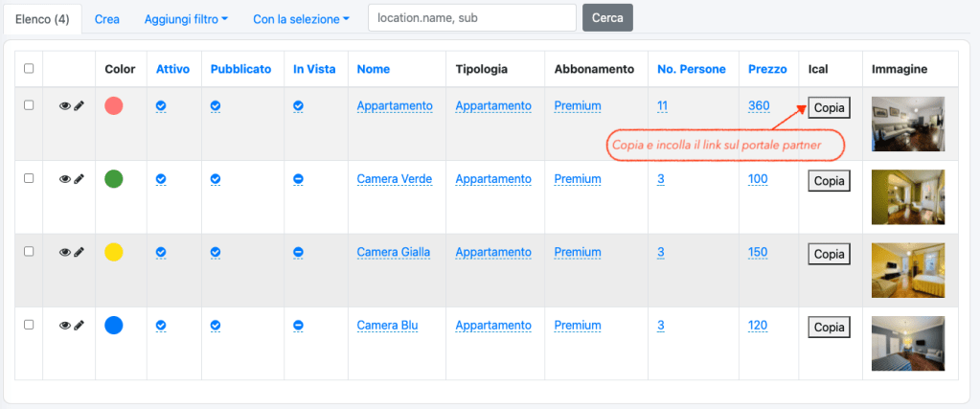Screen dimensions: 980x409
Task: Select the Elenco (4) tab
Action: [42, 18]
